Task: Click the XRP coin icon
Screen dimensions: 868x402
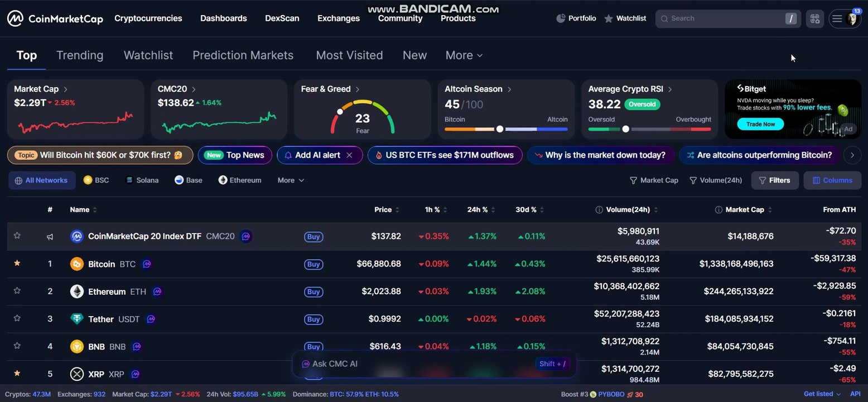Action: (x=77, y=374)
